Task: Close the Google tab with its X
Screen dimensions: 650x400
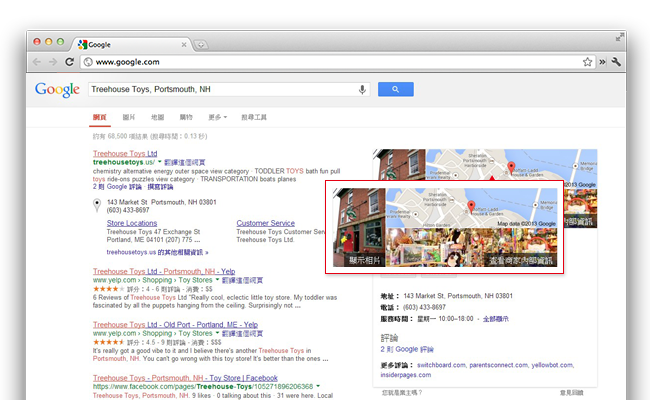Action: pyautogui.click(x=184, y=44)
